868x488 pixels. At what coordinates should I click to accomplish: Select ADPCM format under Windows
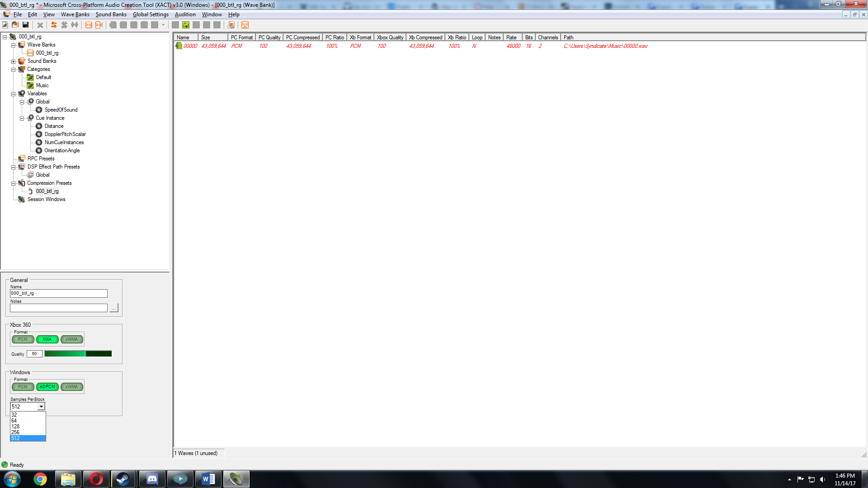pyautogui.click(x=47, y=387)
